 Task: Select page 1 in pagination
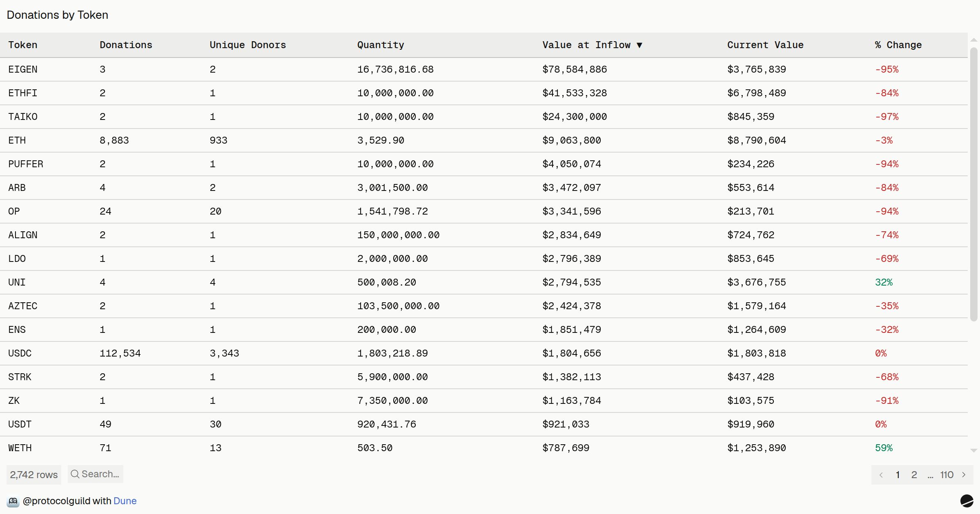898,475
